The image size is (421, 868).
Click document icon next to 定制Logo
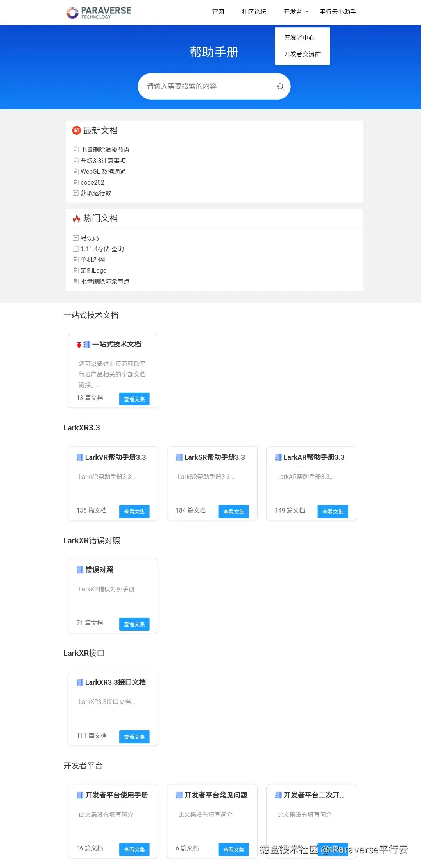75,270
